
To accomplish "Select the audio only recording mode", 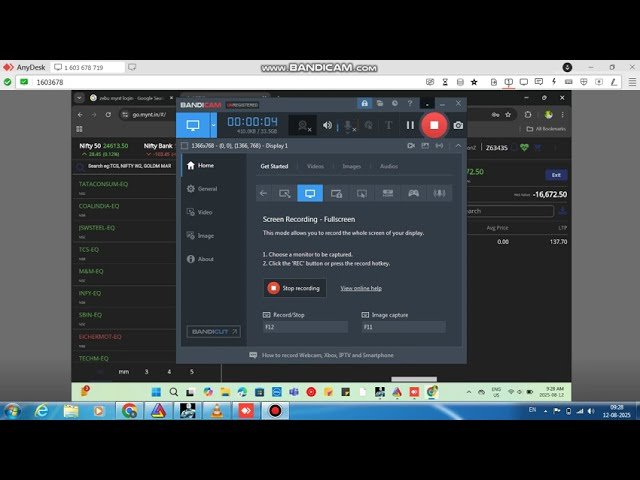I will pos(439,193).
